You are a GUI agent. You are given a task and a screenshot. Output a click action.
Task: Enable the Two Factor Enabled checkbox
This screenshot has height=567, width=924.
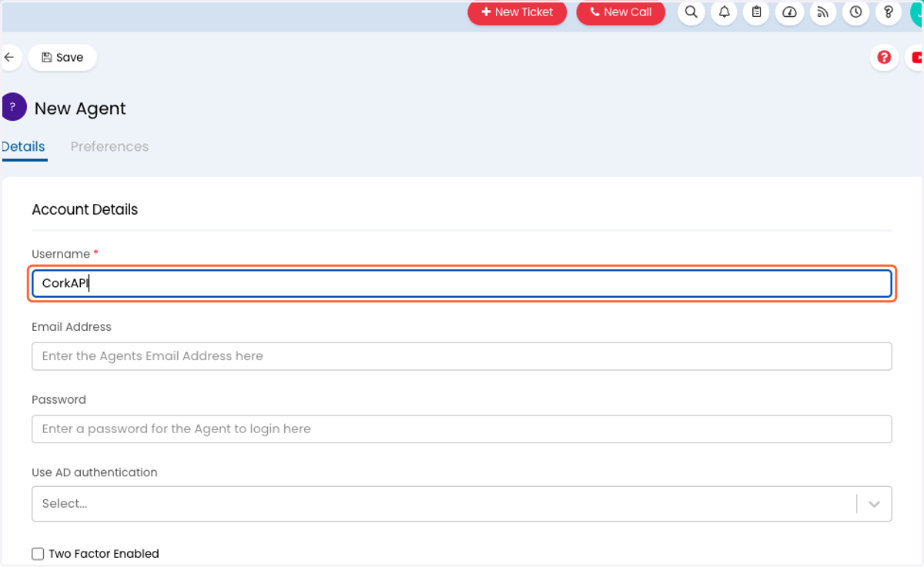[38, 554]
